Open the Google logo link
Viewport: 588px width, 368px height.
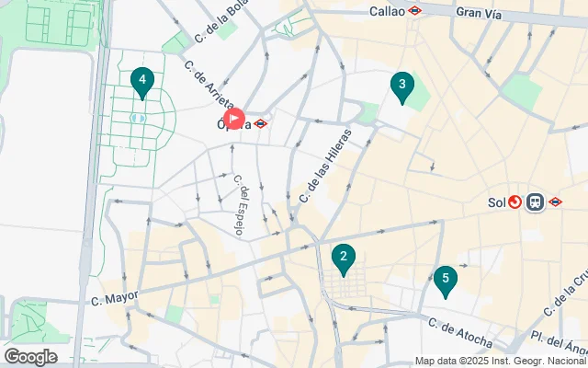click(x=30, y=357)
